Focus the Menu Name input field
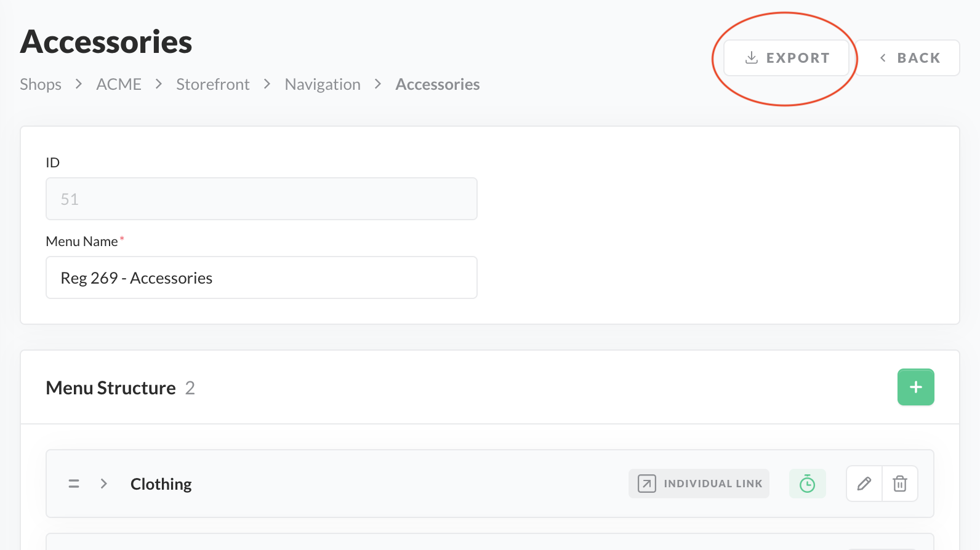The width and height of the screenshot is (980, 550). [x=262, y=278]
